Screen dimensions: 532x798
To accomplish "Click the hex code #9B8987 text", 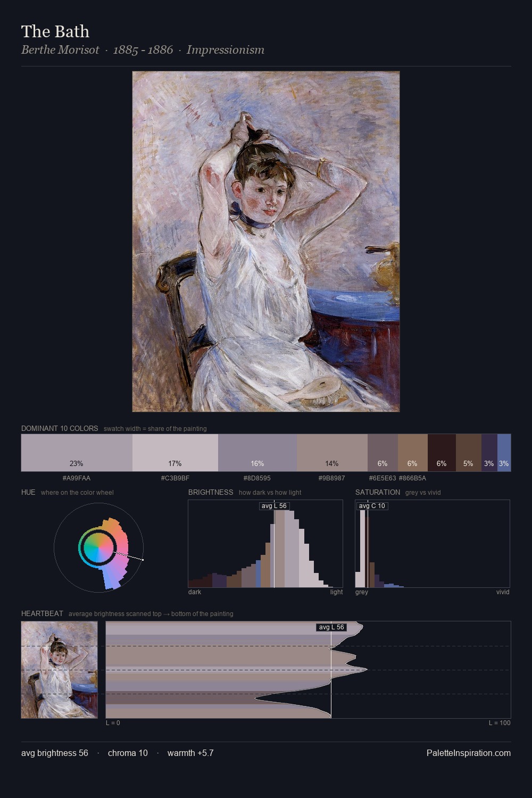I will click(x=332, y=478).
